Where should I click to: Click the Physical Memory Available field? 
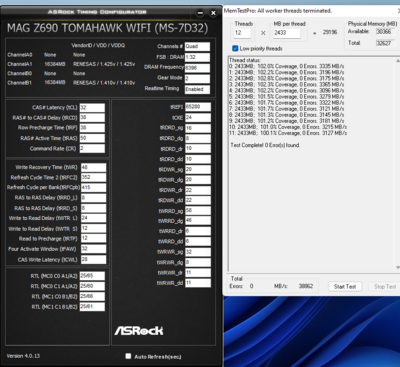tap(385, 32)
